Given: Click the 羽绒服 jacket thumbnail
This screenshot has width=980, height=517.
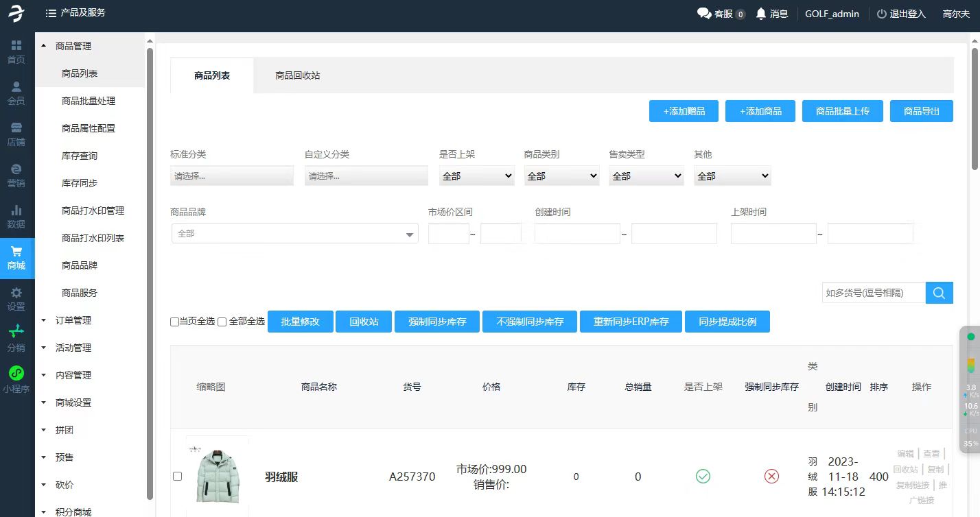Looking at the screenshot, I should [218, 476].
